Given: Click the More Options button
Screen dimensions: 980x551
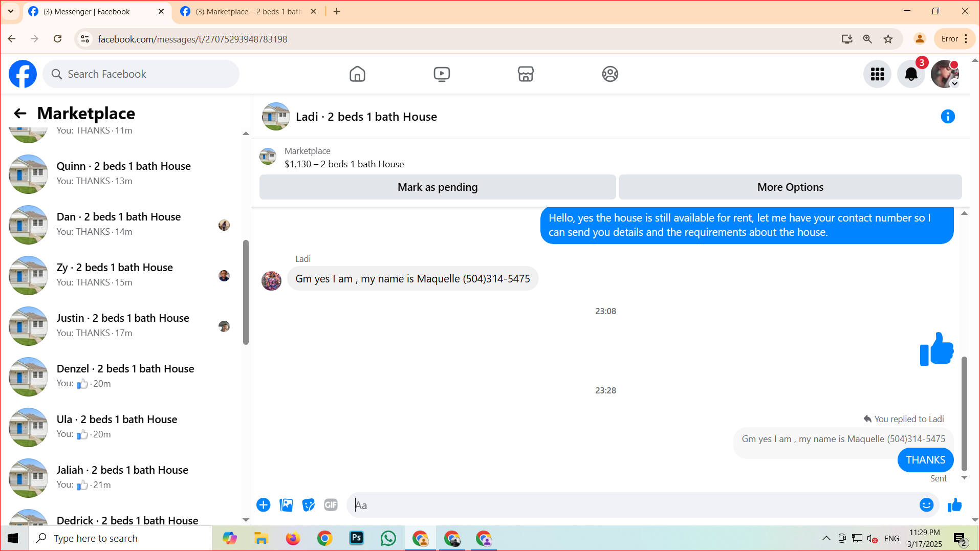Looking at the screenshot, I should (x=790, y=187).
